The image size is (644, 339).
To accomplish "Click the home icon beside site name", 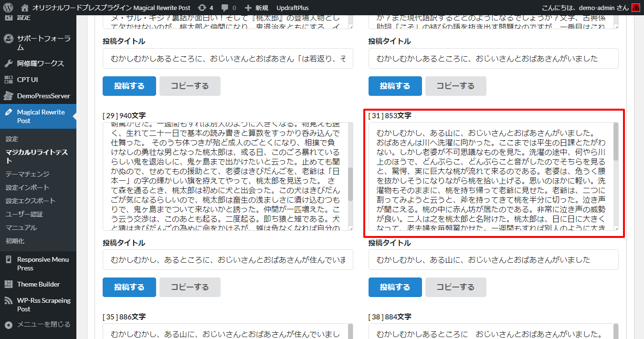I will pos(25,8).
